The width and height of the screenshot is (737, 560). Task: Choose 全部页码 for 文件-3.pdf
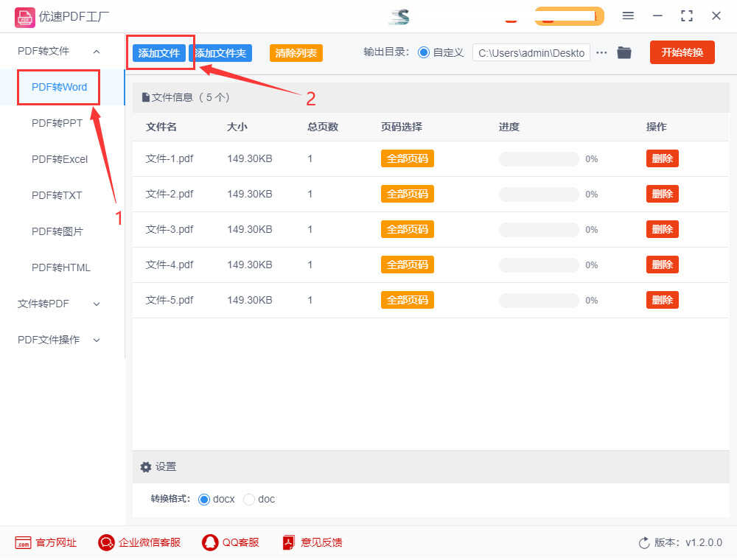407,229
